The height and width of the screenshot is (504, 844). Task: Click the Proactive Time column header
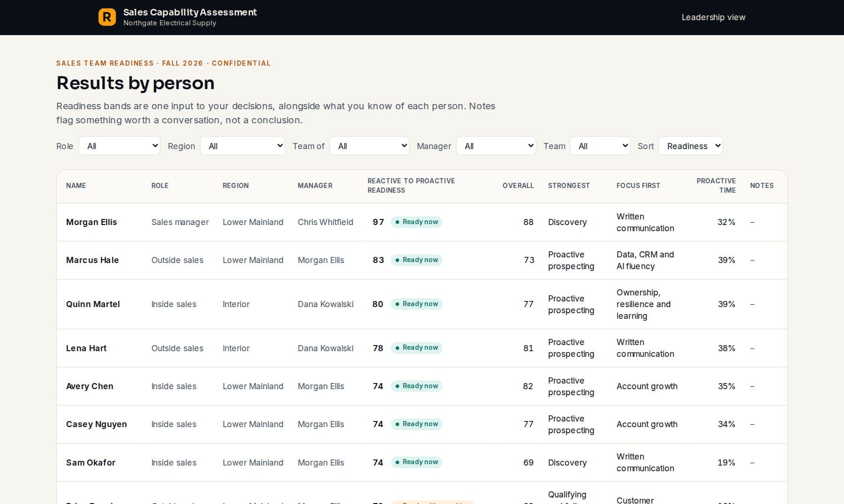coord(716,186)
